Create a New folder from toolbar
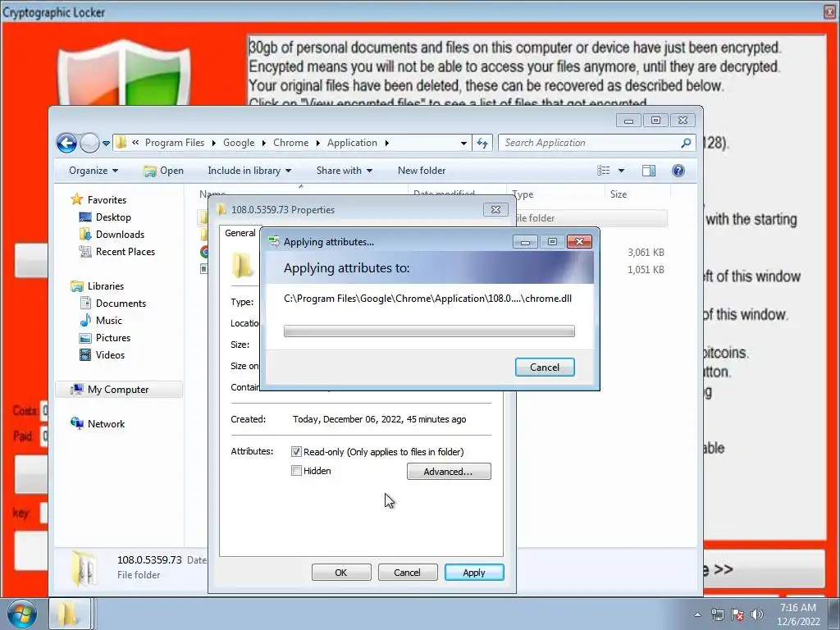 click(422, 171)
